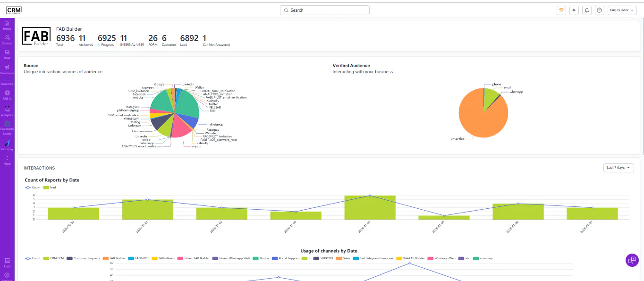Click the 6925 In Progress stat
644x281 pixels.
(x=107, y=40)
